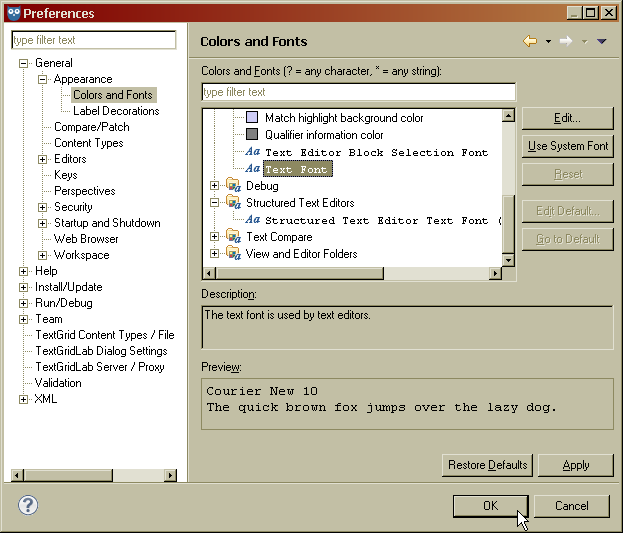Click the forward navigation arrow icon
623x533 pixels.
[x=566, y=41]
